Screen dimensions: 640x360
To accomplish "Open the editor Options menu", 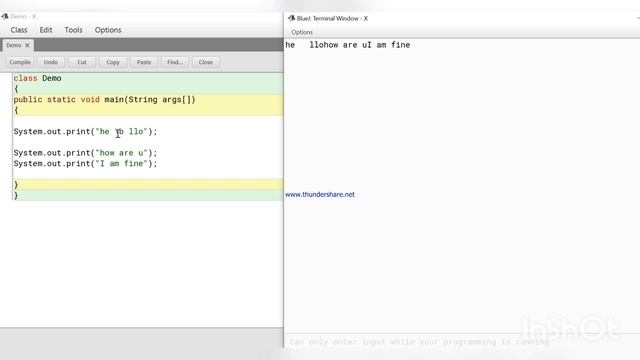I will point(108,30).
